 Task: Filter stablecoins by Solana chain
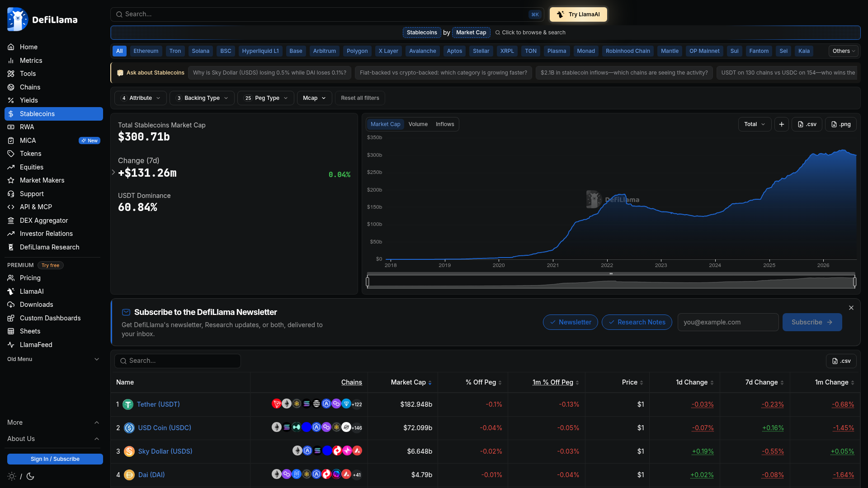point(200,51)
